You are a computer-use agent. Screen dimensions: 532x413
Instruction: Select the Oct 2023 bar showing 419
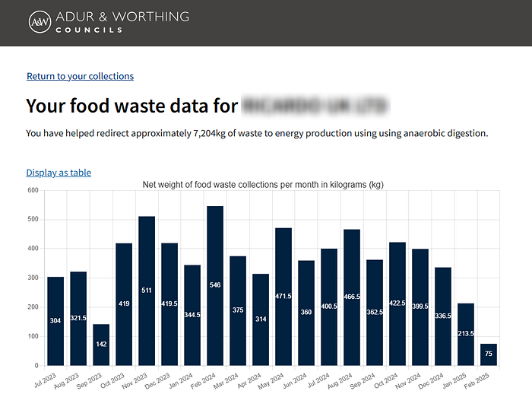coord(124,304)
